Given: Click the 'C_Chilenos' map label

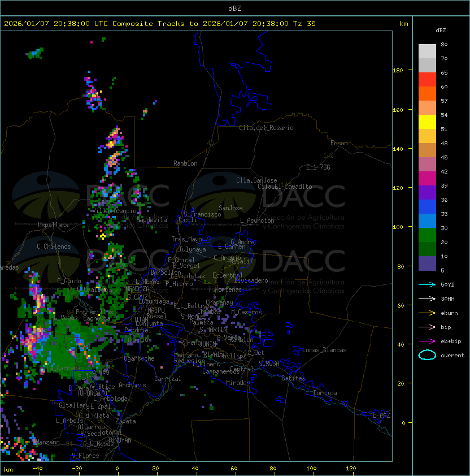Looking at the screenshot, I should click(x=54, y=246).
